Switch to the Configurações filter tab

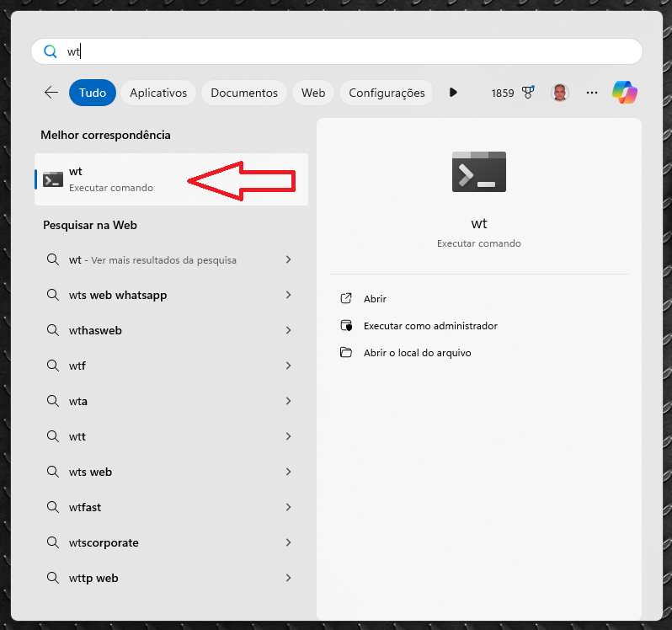point(387,93)
